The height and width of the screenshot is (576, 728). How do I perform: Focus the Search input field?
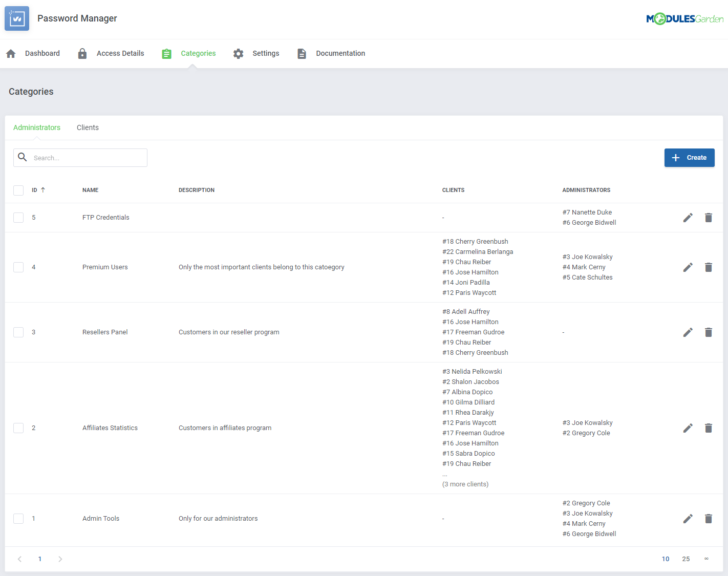[80, 158]
